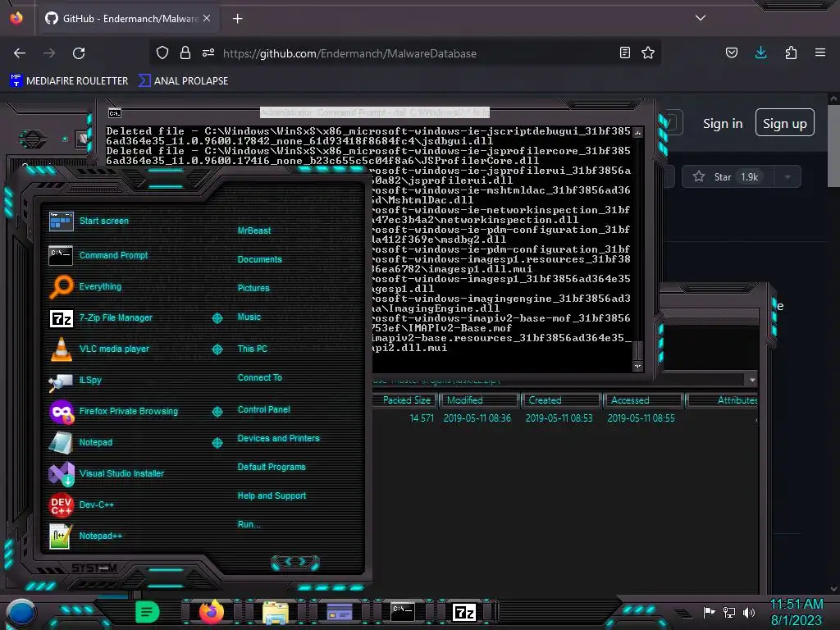Click the Sign up button

(785, 123)
